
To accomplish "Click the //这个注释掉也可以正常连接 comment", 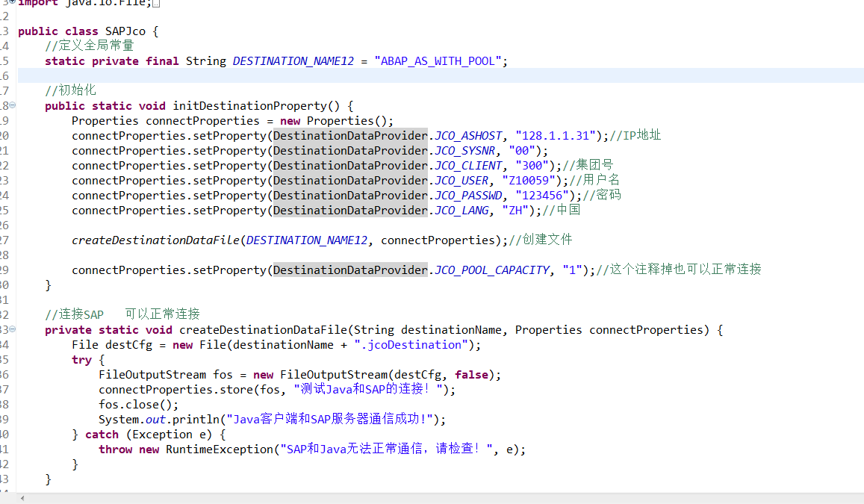I will coord(679,270).
